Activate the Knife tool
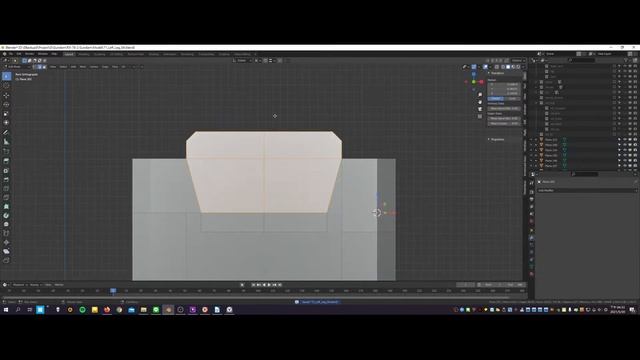Image resolution: width=640 pixels, height=360 pixels. (x=7, y=198)
